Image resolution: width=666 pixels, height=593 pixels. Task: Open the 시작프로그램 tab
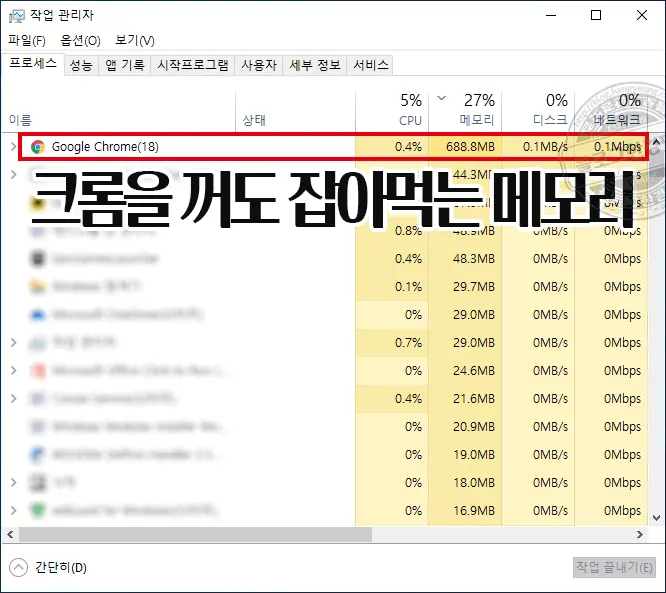tap(193, 65)
